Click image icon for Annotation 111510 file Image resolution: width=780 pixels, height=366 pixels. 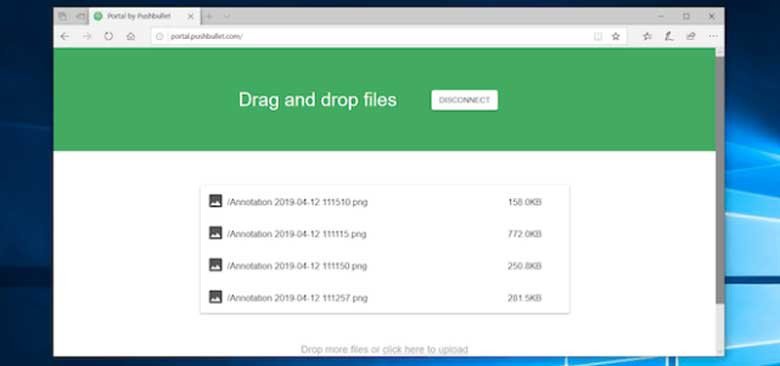215,201
